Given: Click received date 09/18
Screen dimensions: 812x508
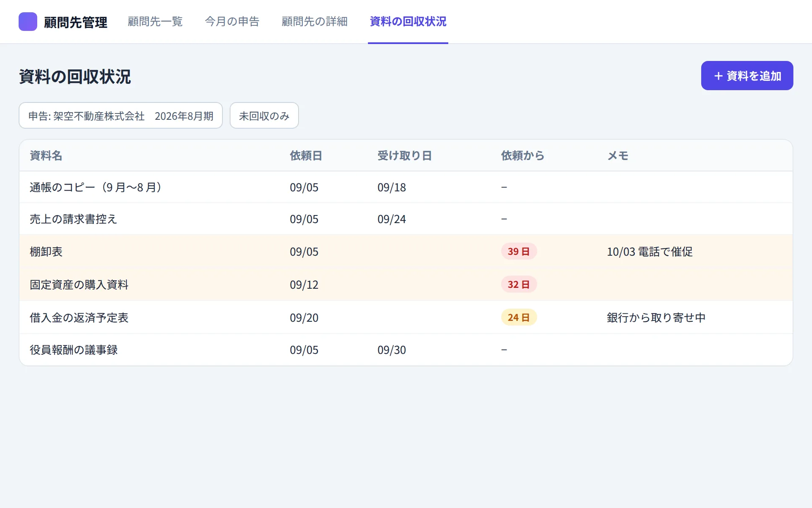Looking at the screenshot, I should [392, 188].
